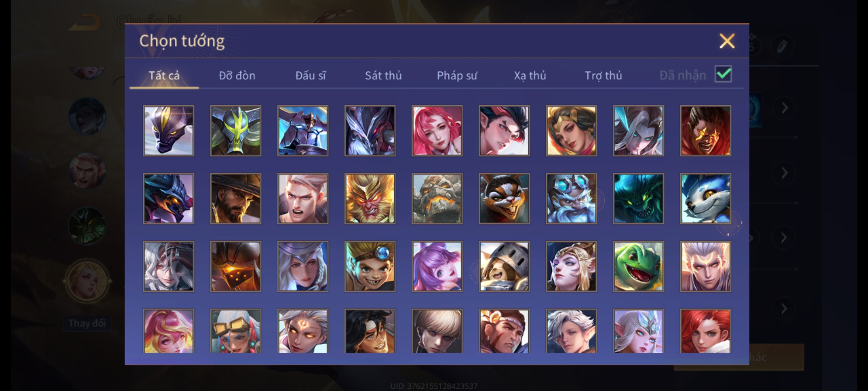Pick the blue-bearded dwarf with goggles

571,198
